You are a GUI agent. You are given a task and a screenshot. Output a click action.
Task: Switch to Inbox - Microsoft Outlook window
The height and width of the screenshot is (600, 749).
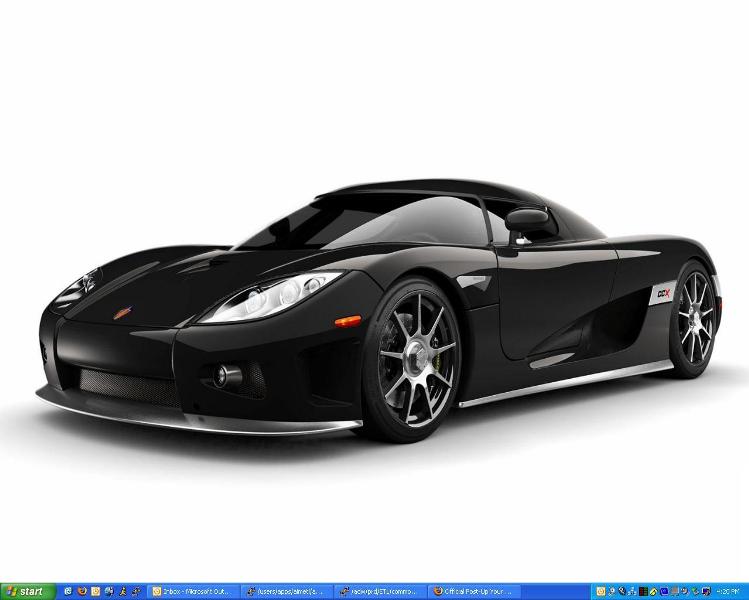[x=194, y=591]
